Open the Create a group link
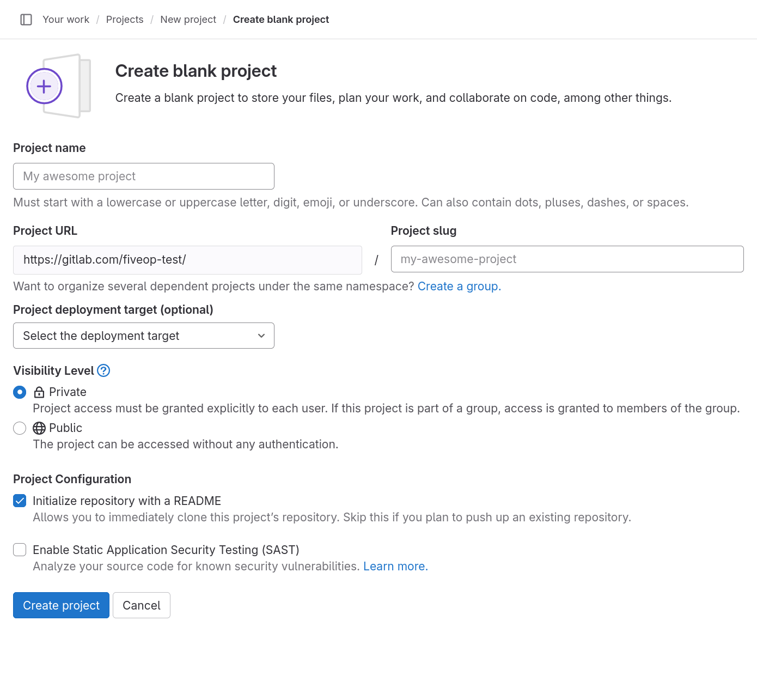757x700 pixels. 458,286
